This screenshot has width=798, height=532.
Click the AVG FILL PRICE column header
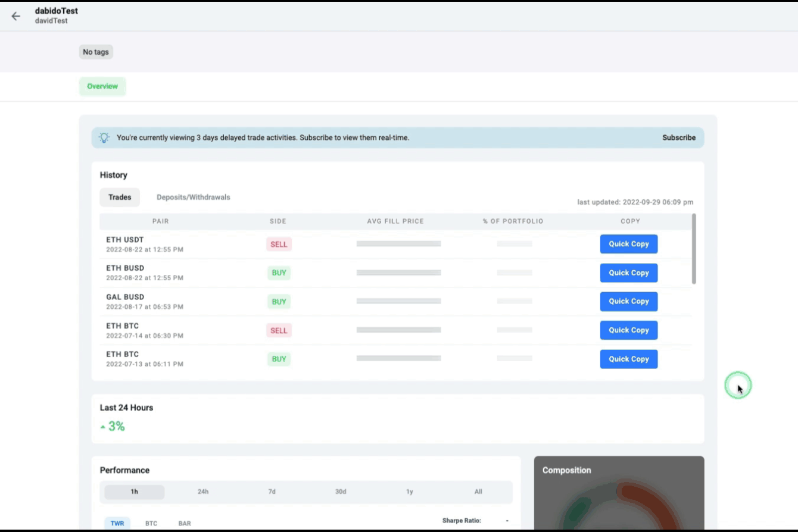click(395, 221)
